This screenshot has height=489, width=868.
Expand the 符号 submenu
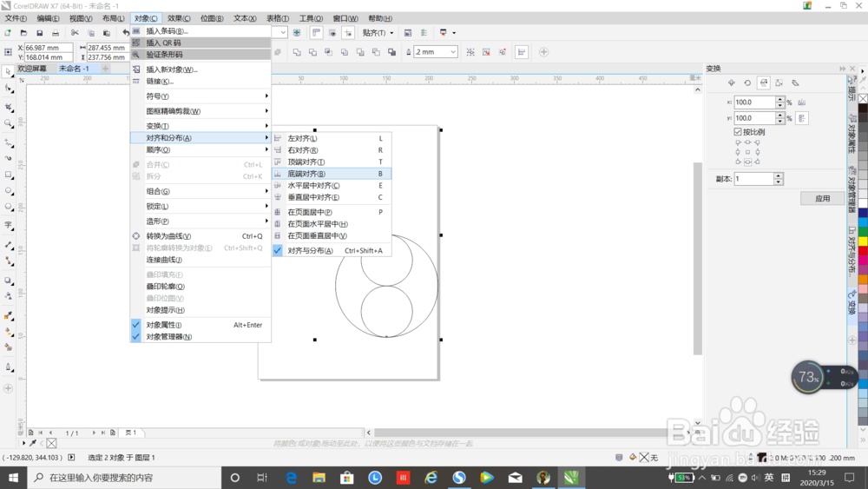pos(201,96)
